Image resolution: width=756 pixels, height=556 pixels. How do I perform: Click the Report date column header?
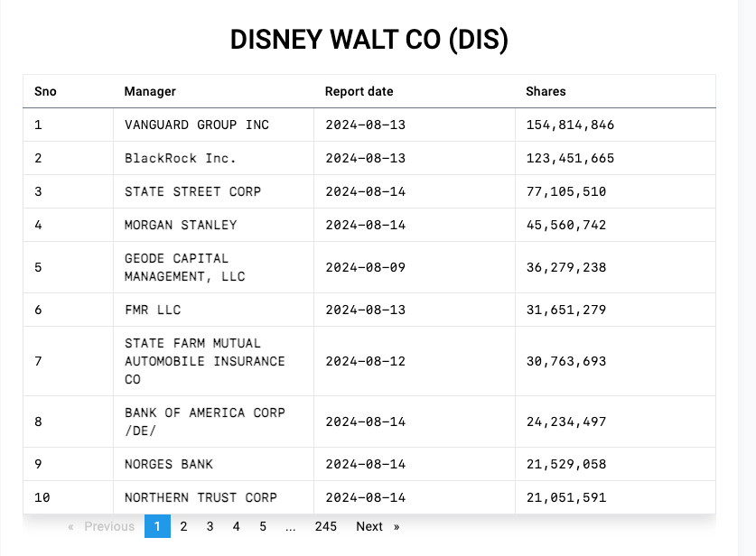click(359, 91)
